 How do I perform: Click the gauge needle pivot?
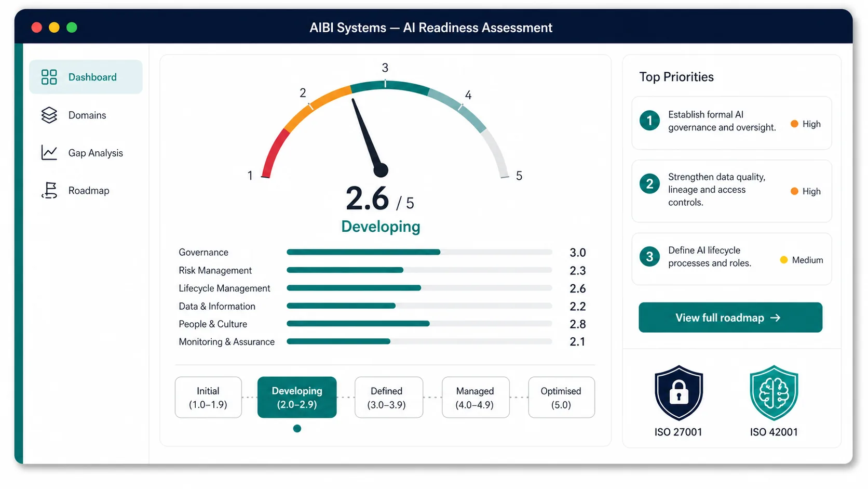tap(381, 170)
